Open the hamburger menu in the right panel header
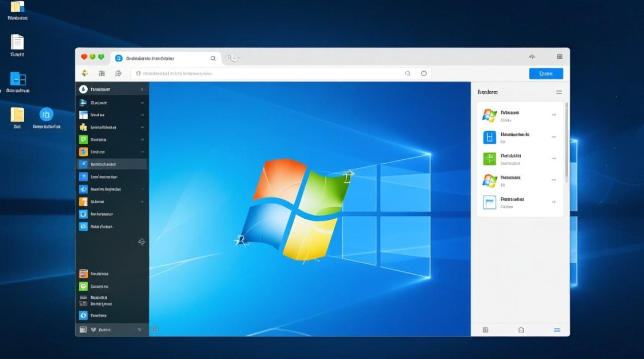Image resolution: width=644 pixels, height=359 pixels. pos(559,92)
